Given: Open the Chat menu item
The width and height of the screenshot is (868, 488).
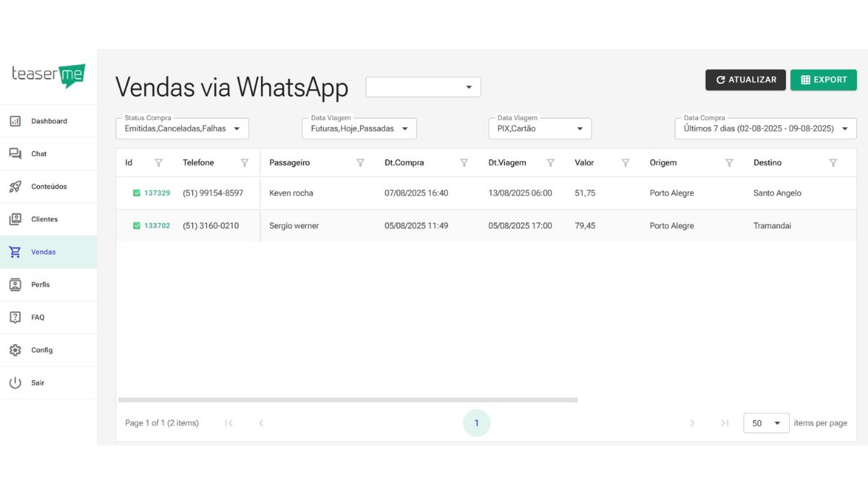Looking at the screenshot, I should (x=48, y=154).
